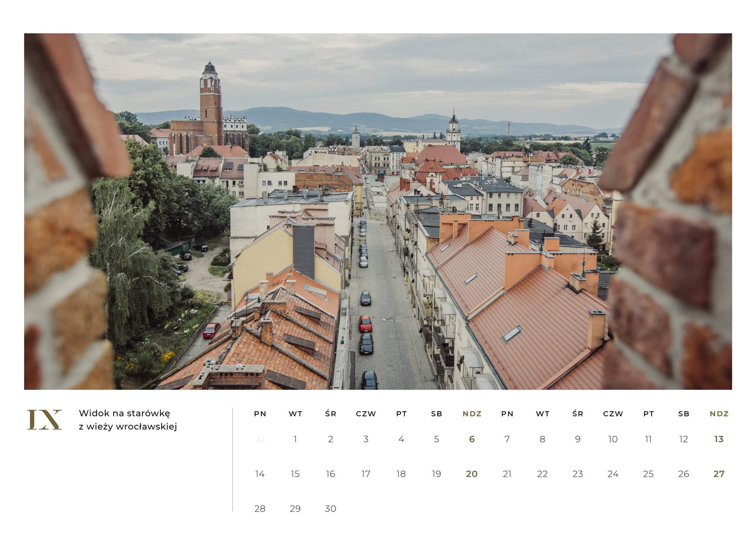
Task: Select date 2 in the calendar
Action: point(330,439)
